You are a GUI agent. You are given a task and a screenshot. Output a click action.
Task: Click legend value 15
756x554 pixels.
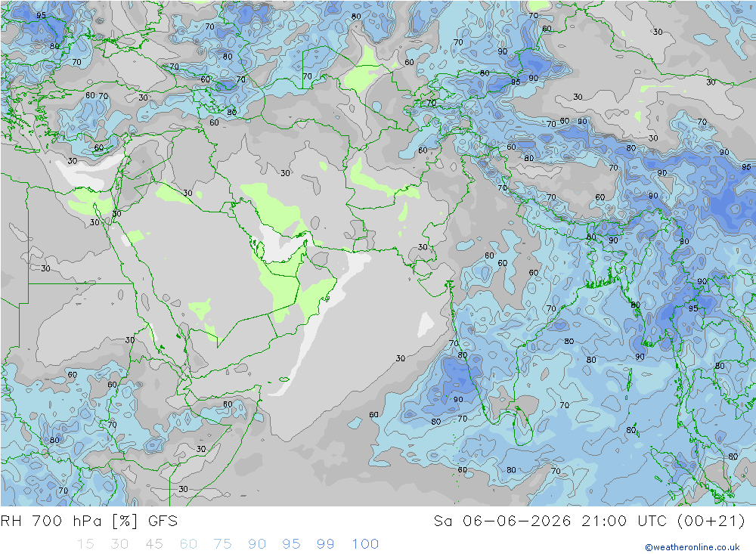point(85,544)
